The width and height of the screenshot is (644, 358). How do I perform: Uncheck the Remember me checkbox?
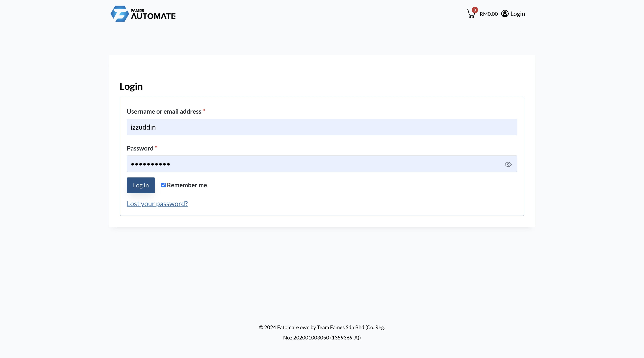pos(163,185)
